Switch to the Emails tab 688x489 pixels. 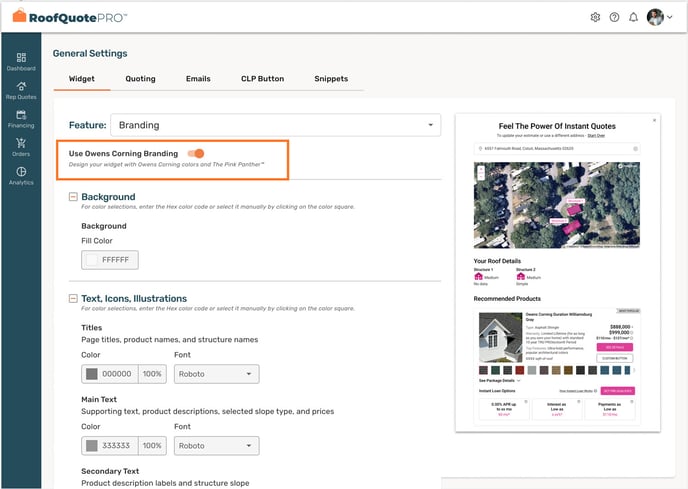coord(198,79)
